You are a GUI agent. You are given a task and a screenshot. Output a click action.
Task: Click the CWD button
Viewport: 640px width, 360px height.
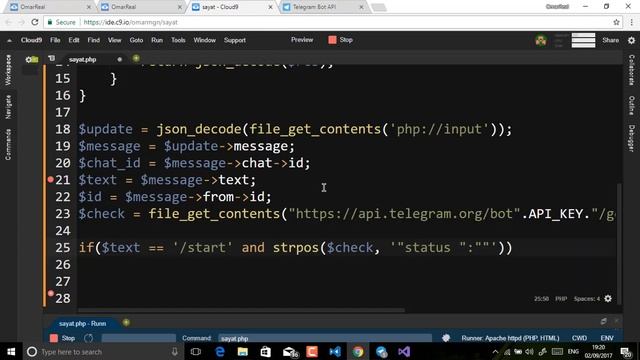pos(579,338)
